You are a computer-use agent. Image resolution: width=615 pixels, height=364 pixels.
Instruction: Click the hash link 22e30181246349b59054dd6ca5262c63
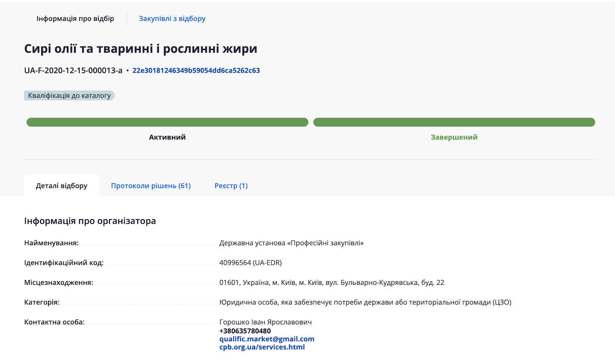196,70
